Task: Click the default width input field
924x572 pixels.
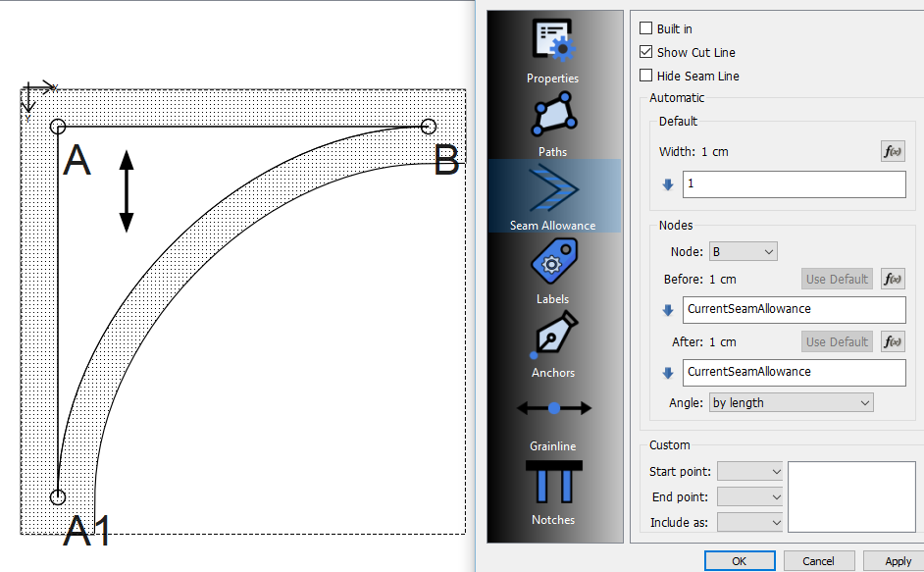Action: [794, 184]
